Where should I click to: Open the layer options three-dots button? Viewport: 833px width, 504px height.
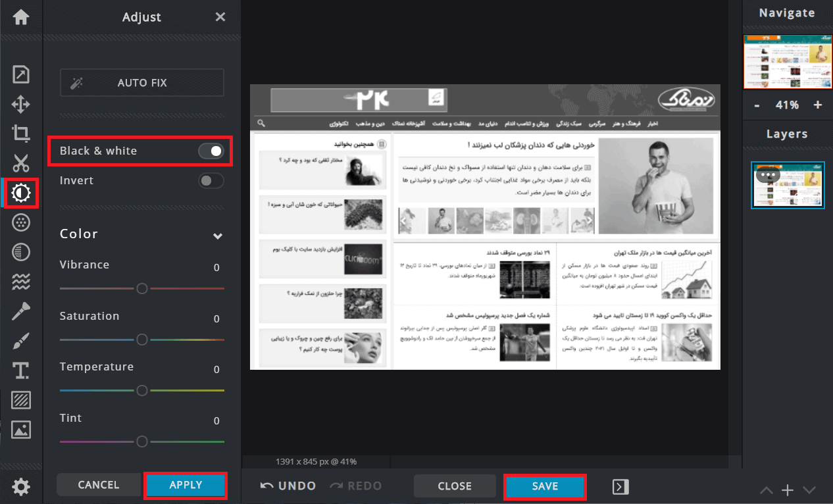click(x=768, y=176)
